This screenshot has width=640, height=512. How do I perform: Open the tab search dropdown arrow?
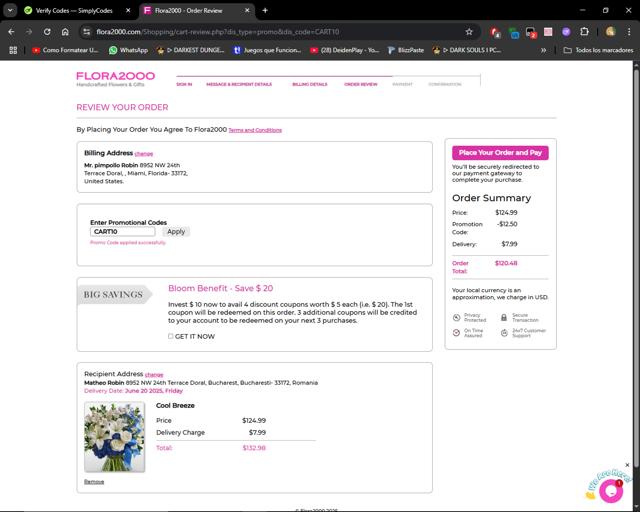[10, 10]
